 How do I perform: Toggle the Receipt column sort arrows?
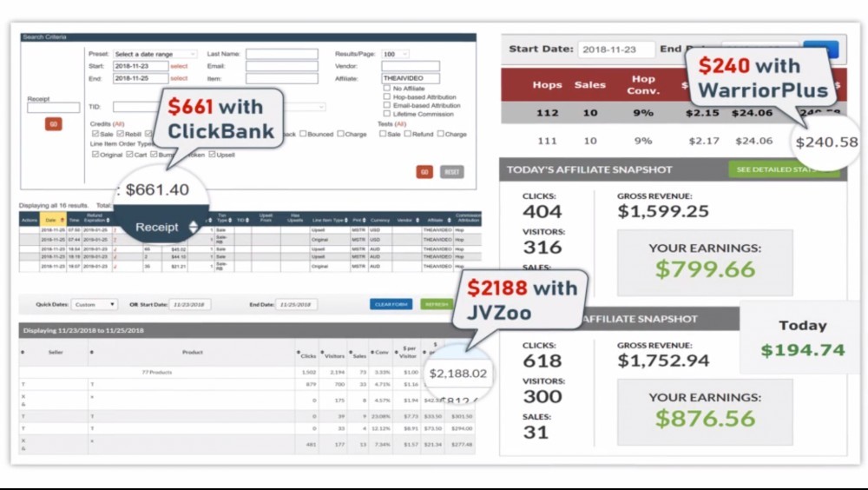tap(194, 227)
